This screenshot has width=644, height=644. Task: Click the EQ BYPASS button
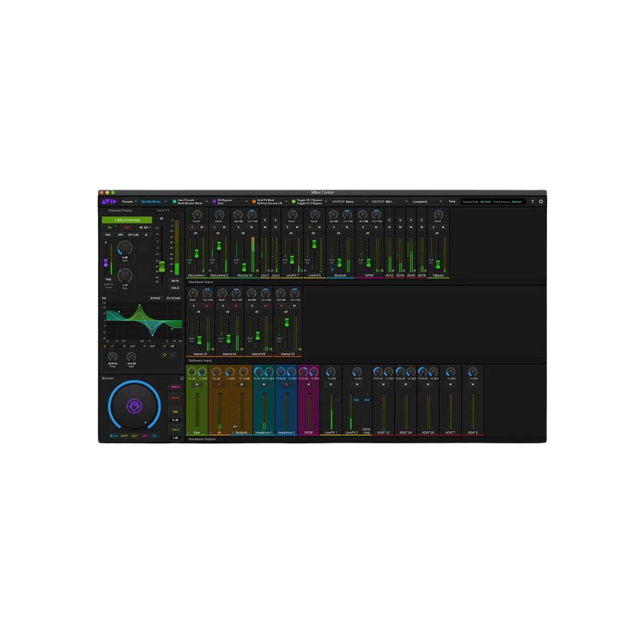point(155,298)
